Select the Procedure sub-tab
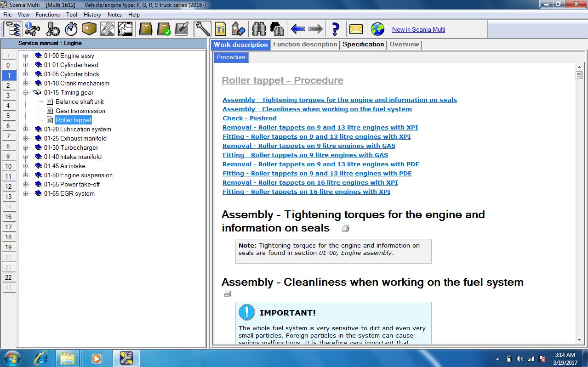 [x=231, y=57]
